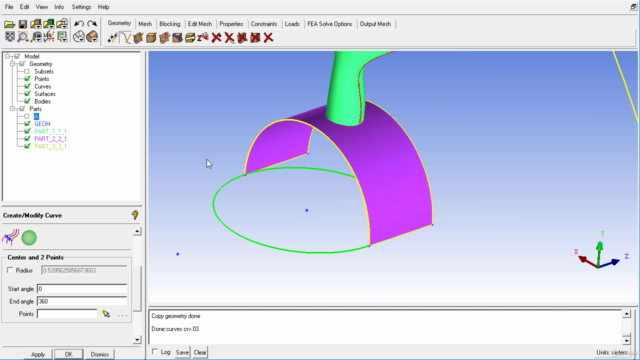Screen dimensions: 640x360
Task: Open the Settings menu
Action: coord(81,7)
